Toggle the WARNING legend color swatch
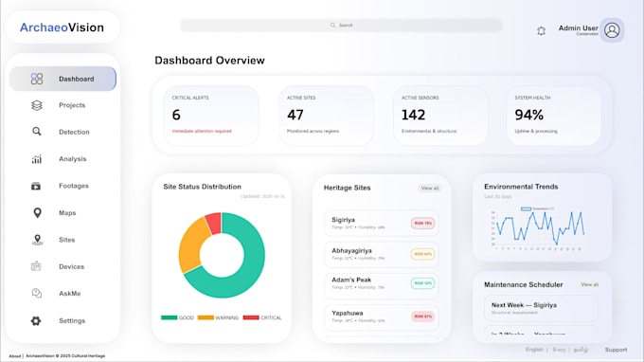Image resolution: width=644 pixels, height=362 pixels. pyautogui.click(x=206, y=317)
